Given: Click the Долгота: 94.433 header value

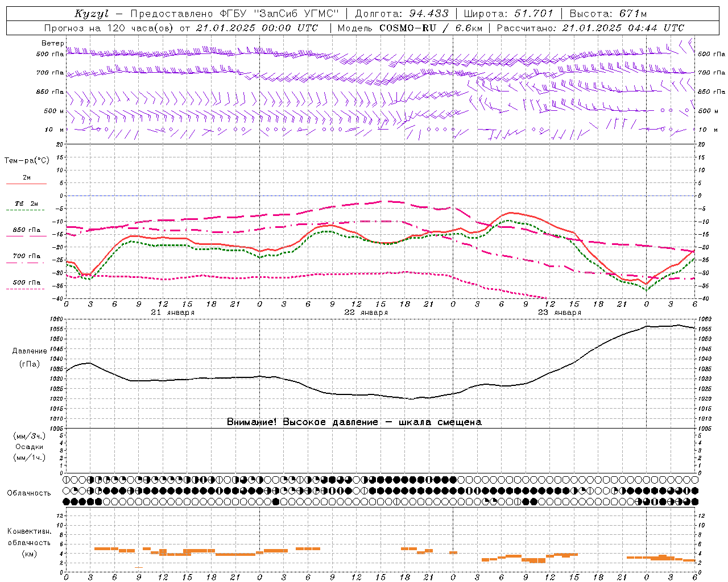Looking at the screenshot, I should pos(401,14).
